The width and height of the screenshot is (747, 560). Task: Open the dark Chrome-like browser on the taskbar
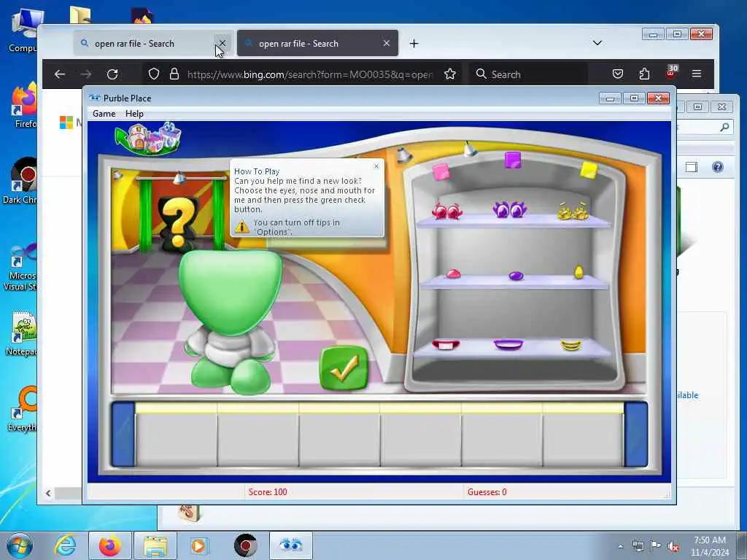(x=245, y=545)
